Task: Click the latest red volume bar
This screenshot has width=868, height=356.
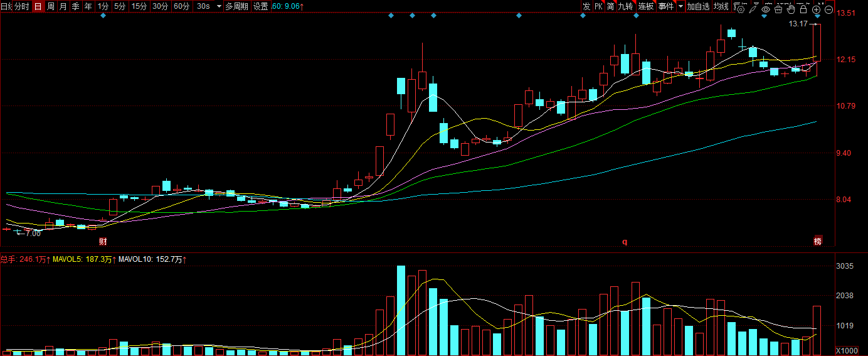Action: (817, 330)
